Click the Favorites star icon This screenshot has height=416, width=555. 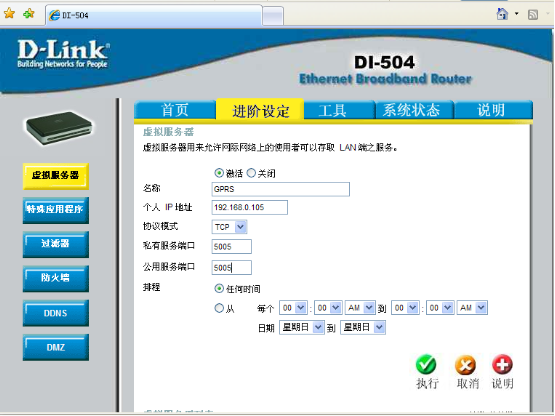point(9,13)
